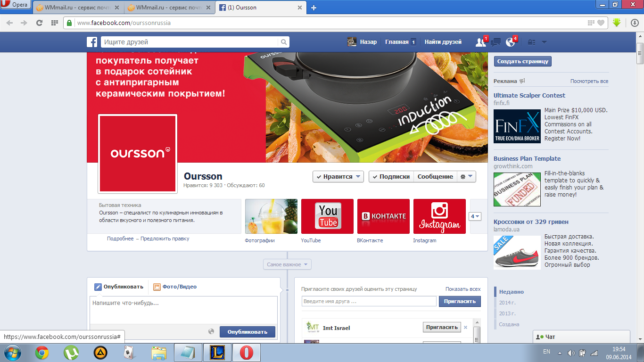Click the Сообщение button
Image resolution: width=644 pixels, height=362 pixels.
click(435, 176)
